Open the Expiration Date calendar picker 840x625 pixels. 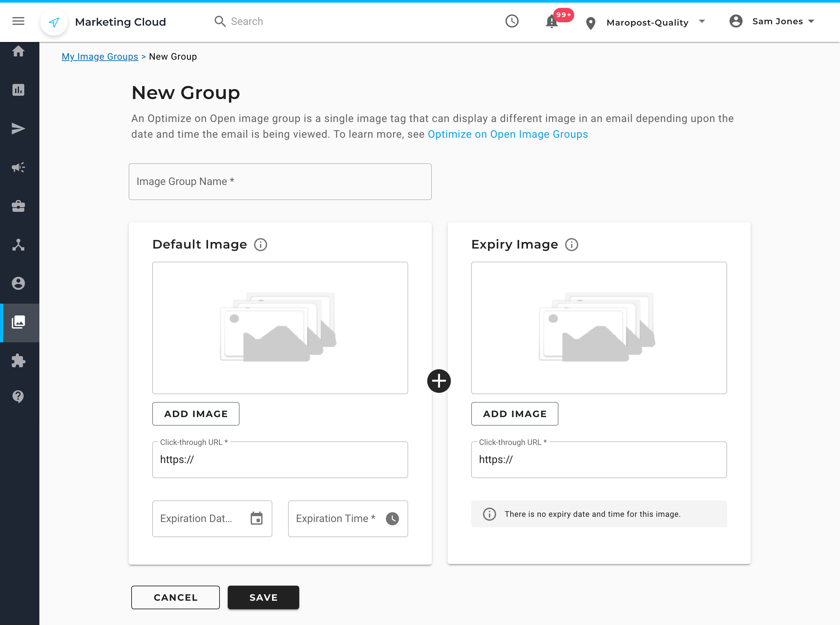(x=256, y=518)
